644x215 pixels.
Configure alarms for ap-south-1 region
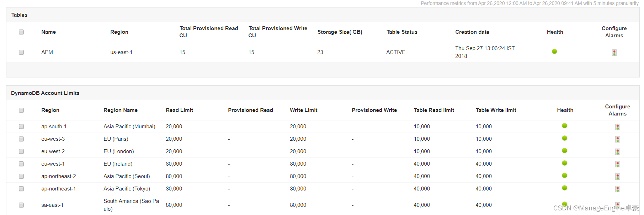pyautogui.click(x=618, y=127)
